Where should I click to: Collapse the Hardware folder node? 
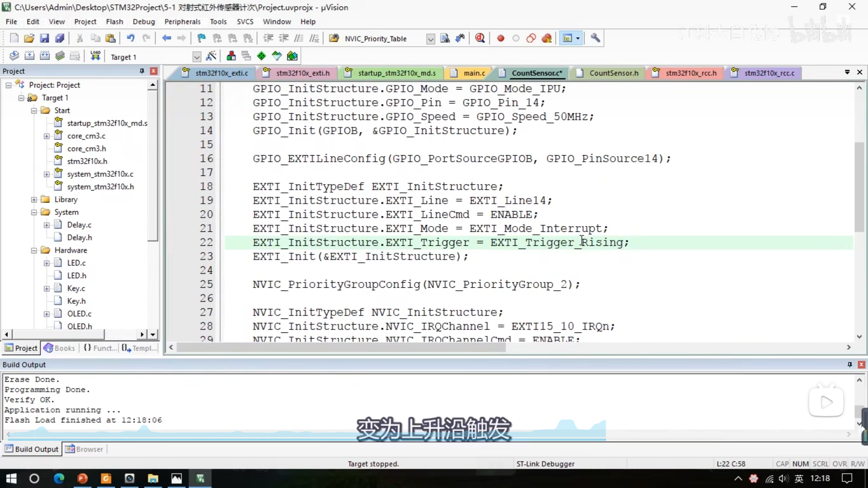click(34, 250)
